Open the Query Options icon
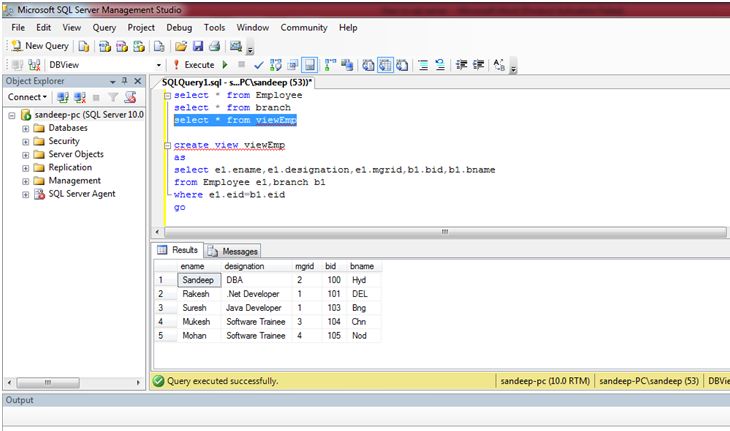Image resolution: width=730 pixels, height=431 pixels. [292, 65]
